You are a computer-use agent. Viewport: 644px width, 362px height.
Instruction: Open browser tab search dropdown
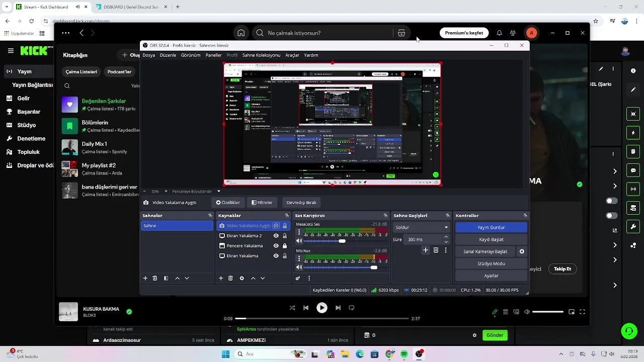[x=7, y=7]
